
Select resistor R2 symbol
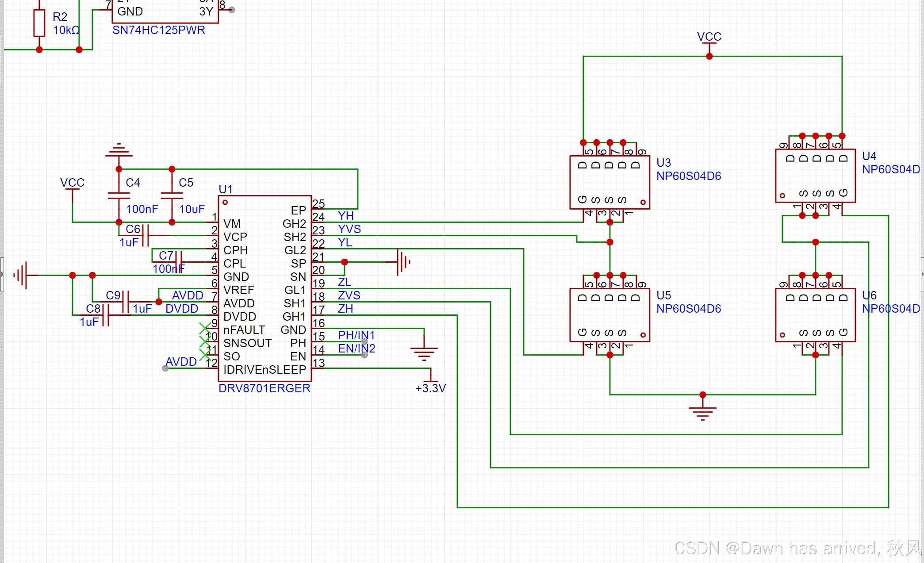coord(39,23)
